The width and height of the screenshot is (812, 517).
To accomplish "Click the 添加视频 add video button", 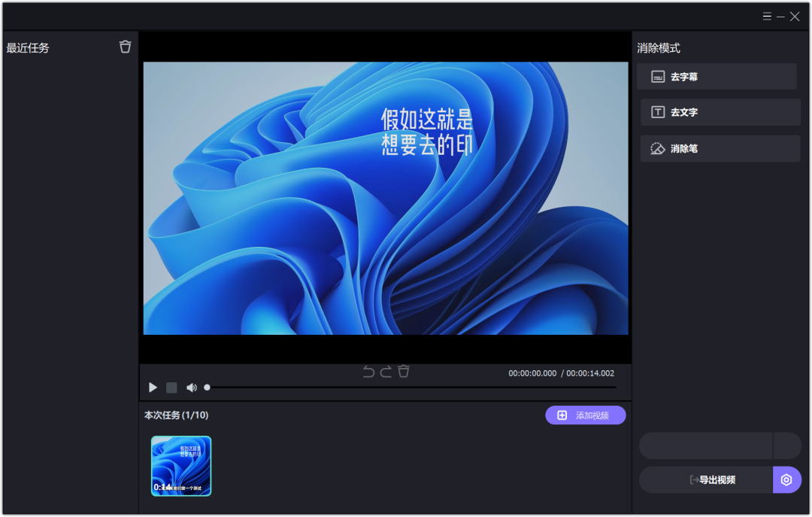I will click(585, 415).
